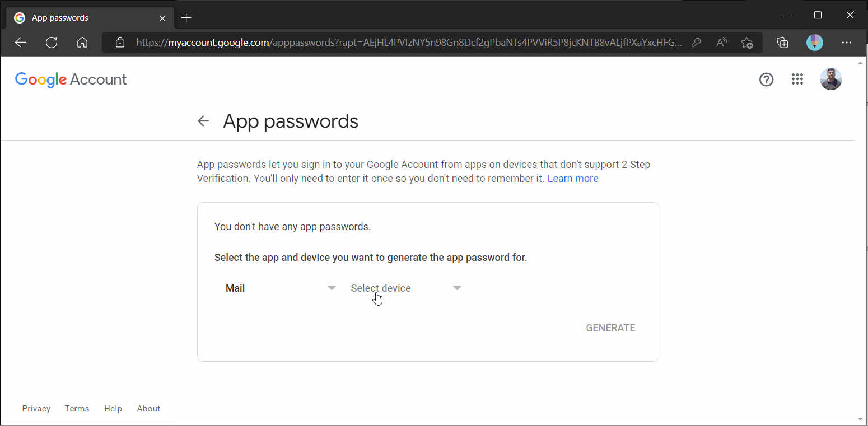Open the Terms footer link
868x426 pixels.
click(x=77, y=409)
